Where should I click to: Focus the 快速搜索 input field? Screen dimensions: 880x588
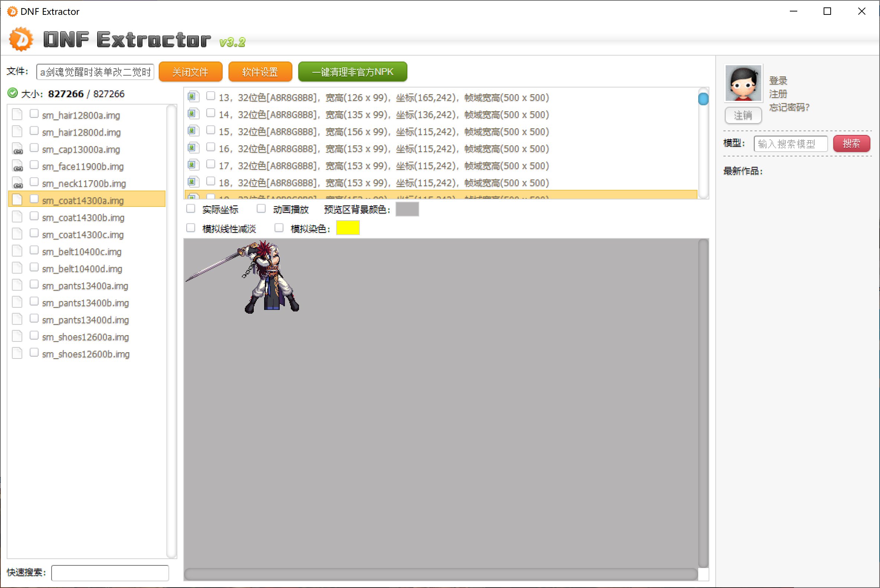[x=109, y=573]
